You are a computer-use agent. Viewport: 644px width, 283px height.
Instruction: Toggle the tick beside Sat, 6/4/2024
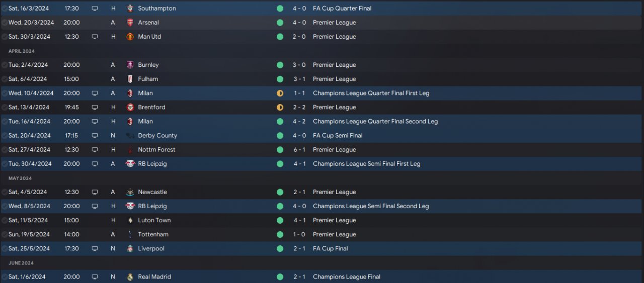(4, 79)
